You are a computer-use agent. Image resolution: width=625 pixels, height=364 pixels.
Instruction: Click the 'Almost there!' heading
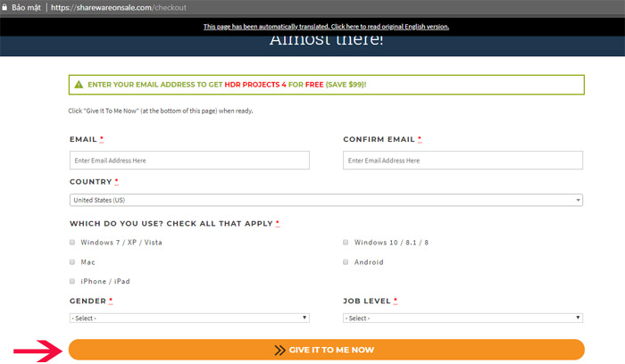[327, 41]
